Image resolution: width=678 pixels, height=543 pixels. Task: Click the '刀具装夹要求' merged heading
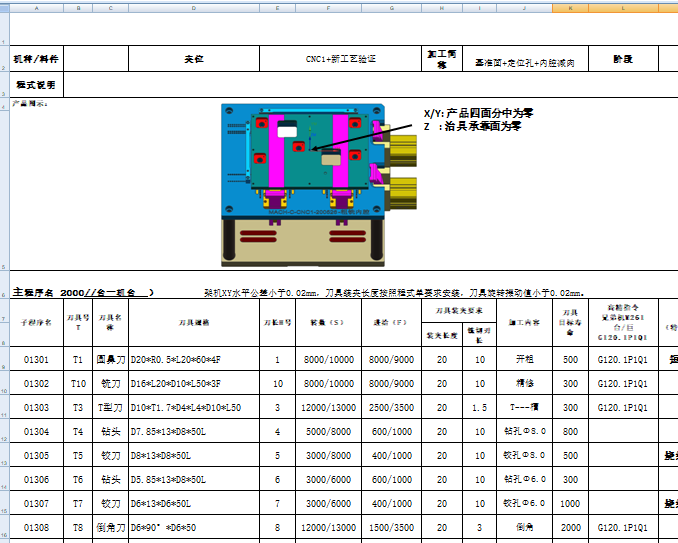tap(459, 310)
